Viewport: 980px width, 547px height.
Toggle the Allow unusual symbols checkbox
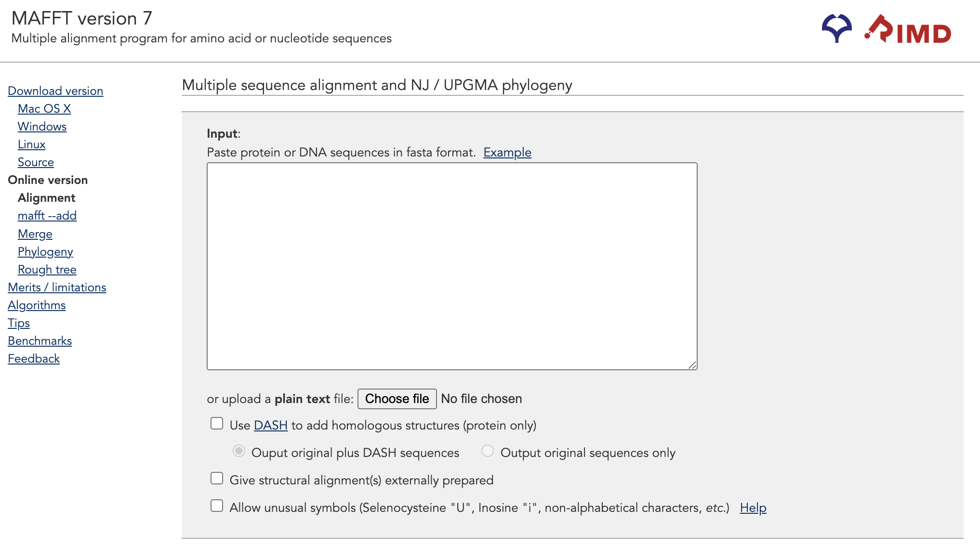tap(217, 506)
